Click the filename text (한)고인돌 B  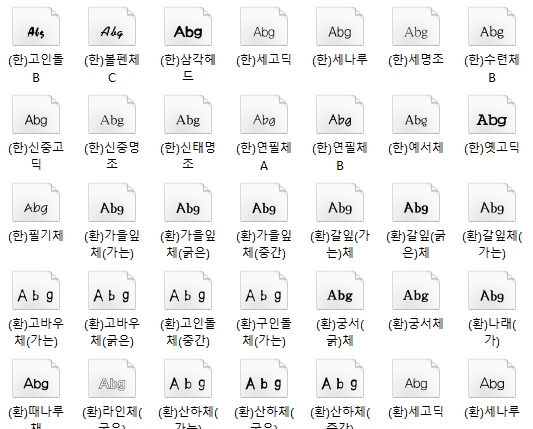pyautogui.click(x=36, y=68)
